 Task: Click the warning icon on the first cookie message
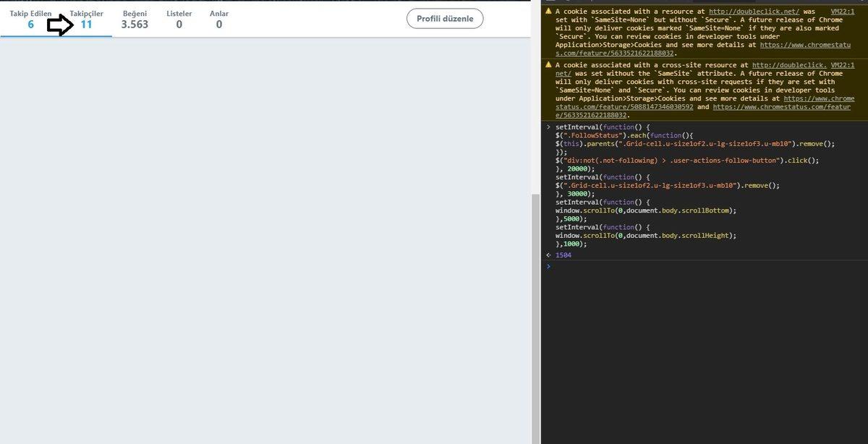click(548, 12)
